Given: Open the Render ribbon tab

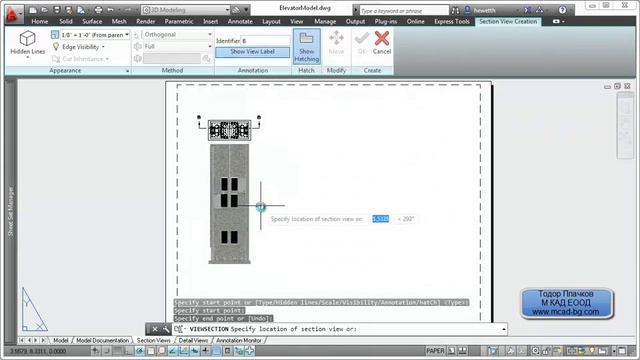Looking at the screenshot, I should (145, 22).
